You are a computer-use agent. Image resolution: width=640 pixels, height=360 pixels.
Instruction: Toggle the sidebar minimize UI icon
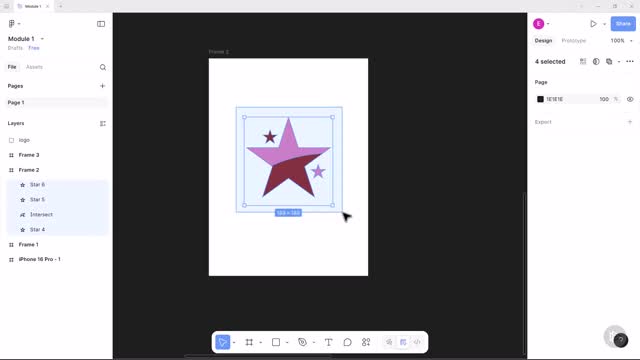[101, 24]
